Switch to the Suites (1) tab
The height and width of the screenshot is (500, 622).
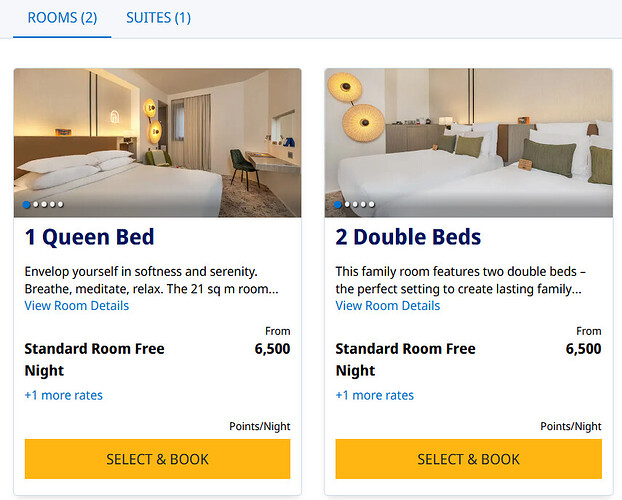click(158, 18)
